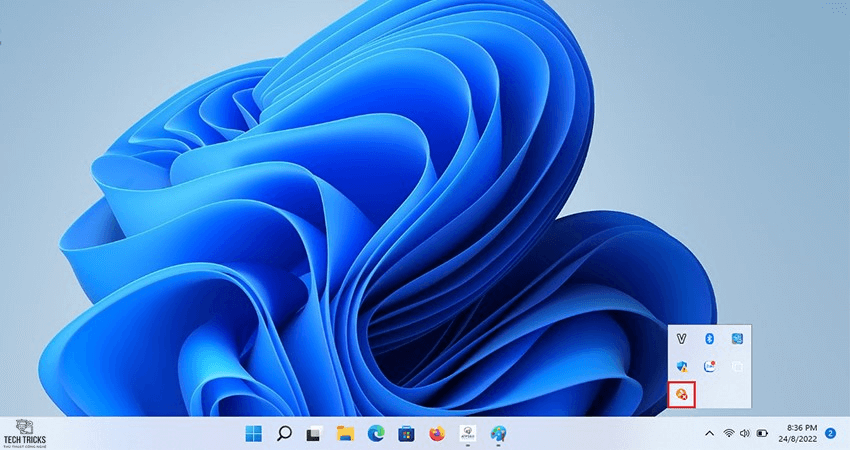Open the Microsoft Store app
The height and width of the screenshot is (450, 850).
407,434
